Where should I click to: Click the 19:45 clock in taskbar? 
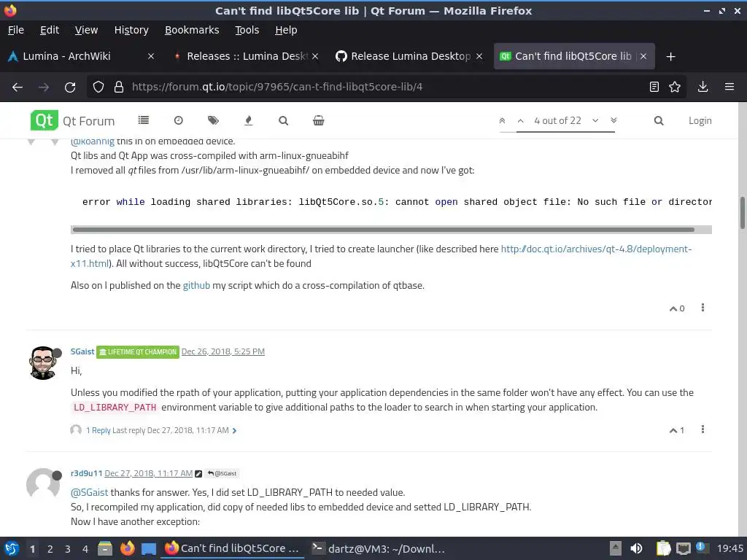click(729, 548)
